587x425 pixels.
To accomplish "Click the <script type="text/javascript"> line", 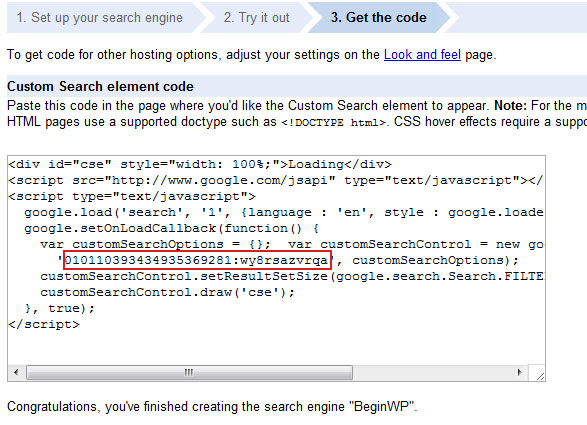I will point(132,196).
